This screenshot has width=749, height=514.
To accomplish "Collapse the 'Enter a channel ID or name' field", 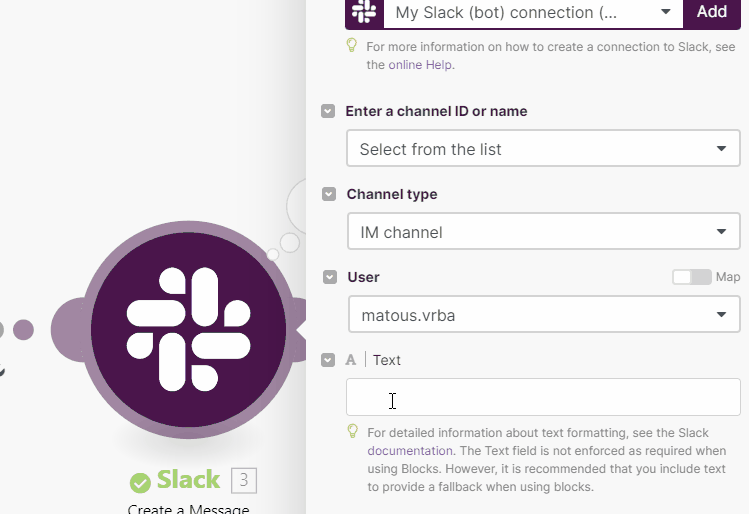I will click(x=328, y=111).
